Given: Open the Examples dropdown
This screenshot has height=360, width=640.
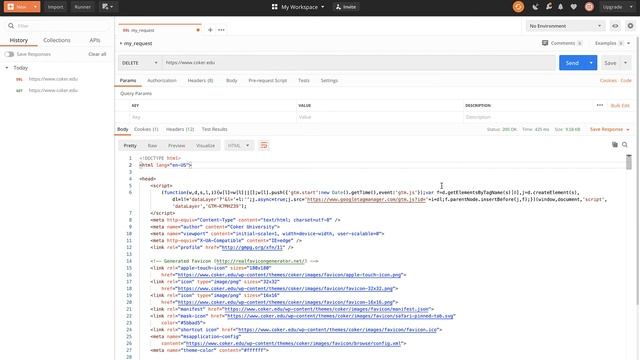Looking at the screenshot, I should click(x=612, y=43).
